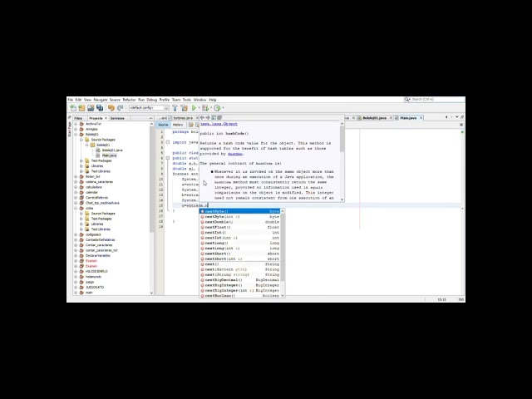Click the New File toolbar icon

[x=73, y=108]
